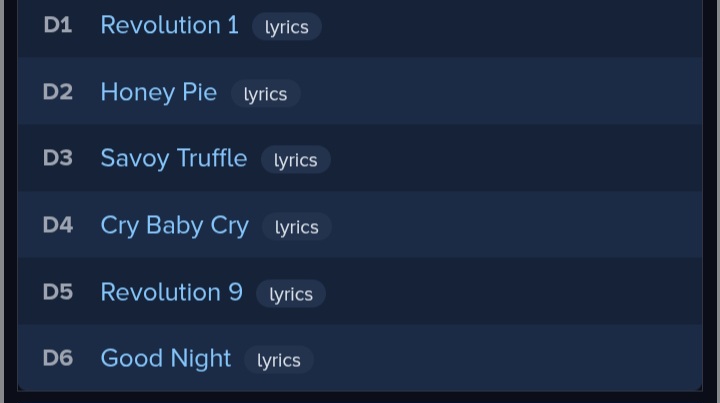Select track position D6 label
Image resolution: width=720 pixels, height=403 pixels.
click(x=58, y=358)
